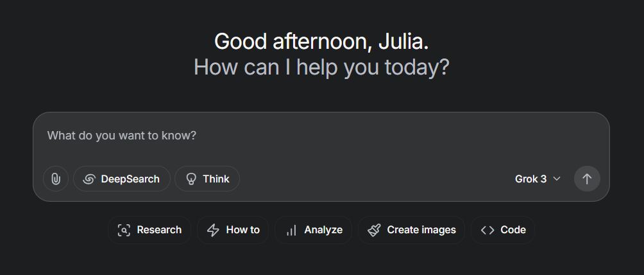The image size is (644, 275).
Task: Click the paperclip attach file icon
Action: click(55, 179)
